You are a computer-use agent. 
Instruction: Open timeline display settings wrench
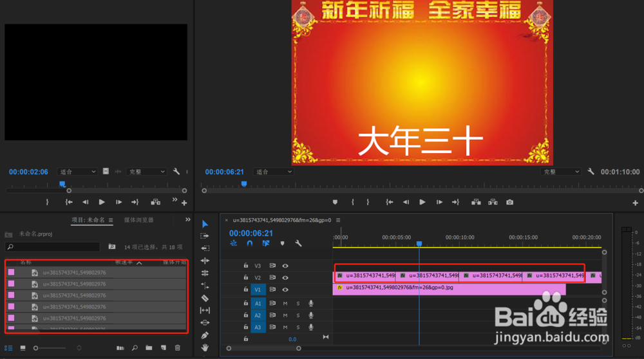coord(298,243)
